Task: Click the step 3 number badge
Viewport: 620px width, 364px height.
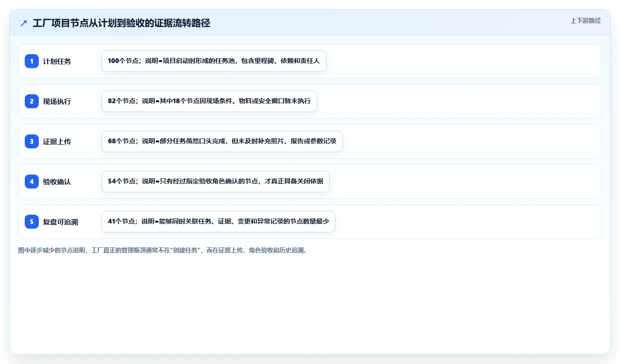Action: pos(32,141)
